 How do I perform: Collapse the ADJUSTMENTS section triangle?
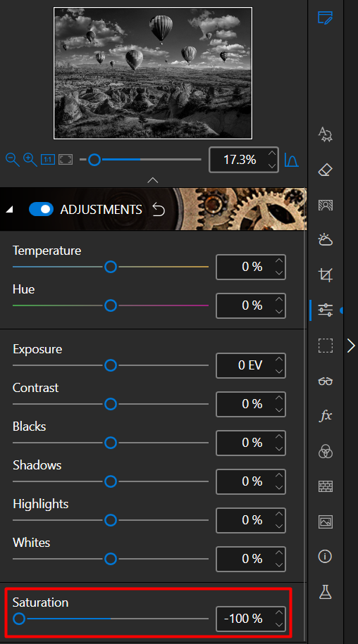point(9,210)
